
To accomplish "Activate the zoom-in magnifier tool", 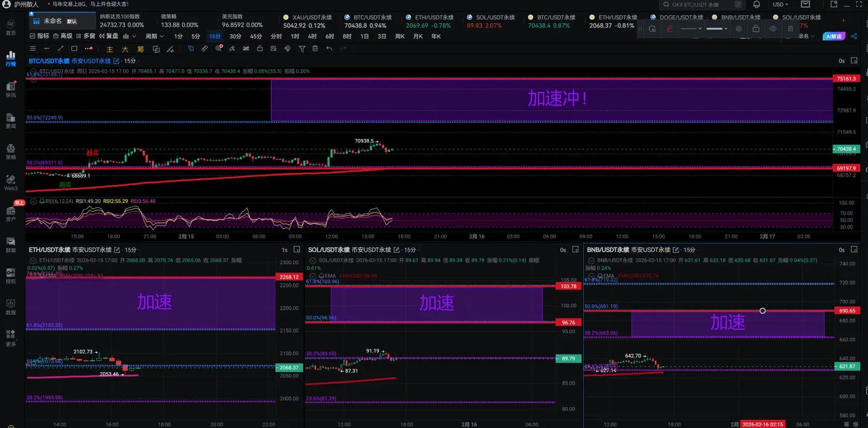I will 219,49.
